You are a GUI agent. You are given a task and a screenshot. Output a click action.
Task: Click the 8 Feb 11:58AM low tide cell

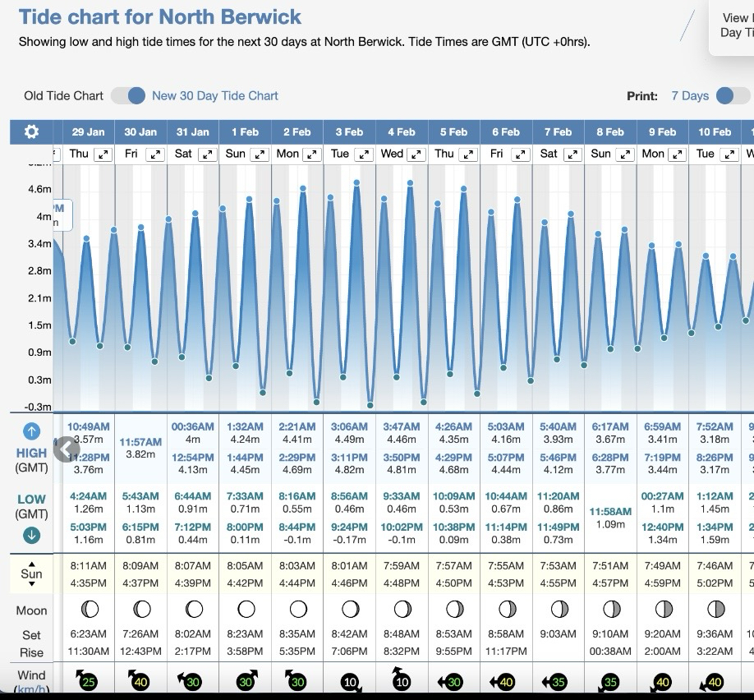pos(610,518)
